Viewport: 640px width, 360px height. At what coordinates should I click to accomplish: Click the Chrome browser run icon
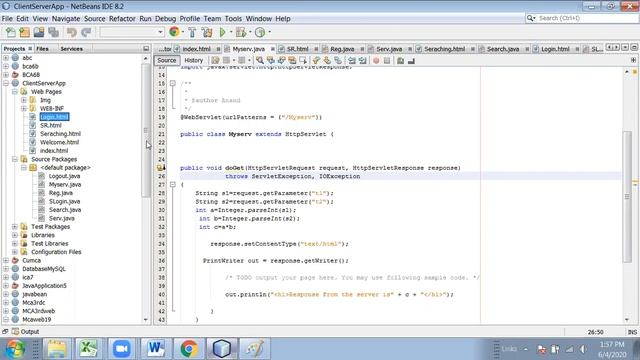[x=174, y=32]
